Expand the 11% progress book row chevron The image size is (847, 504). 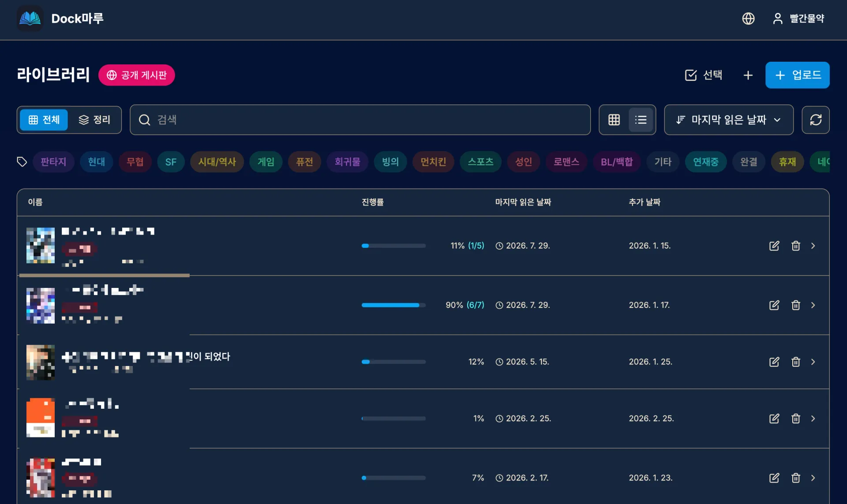813,246
